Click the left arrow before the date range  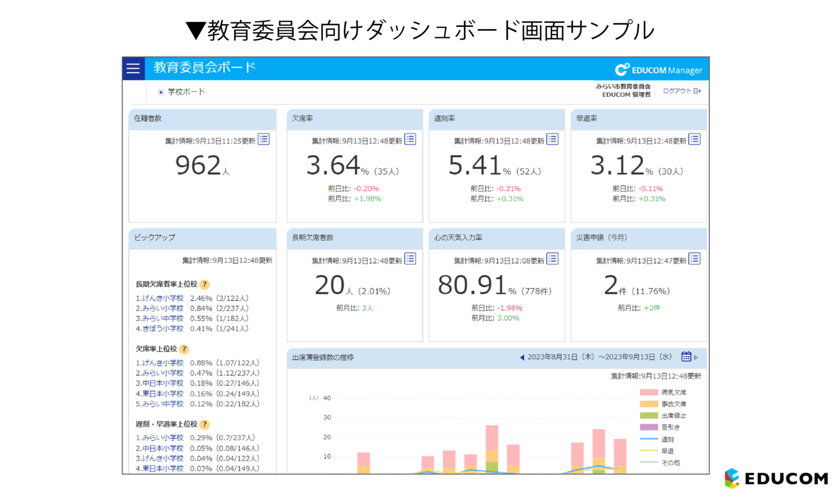tap(521, 356)
